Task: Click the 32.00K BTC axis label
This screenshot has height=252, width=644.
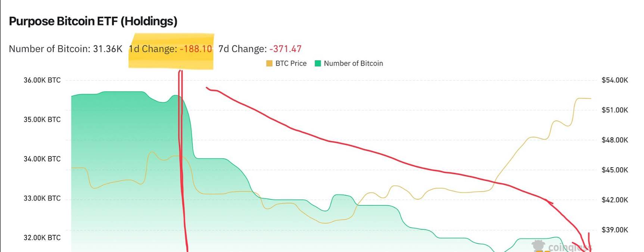Action: coord(42,238)
